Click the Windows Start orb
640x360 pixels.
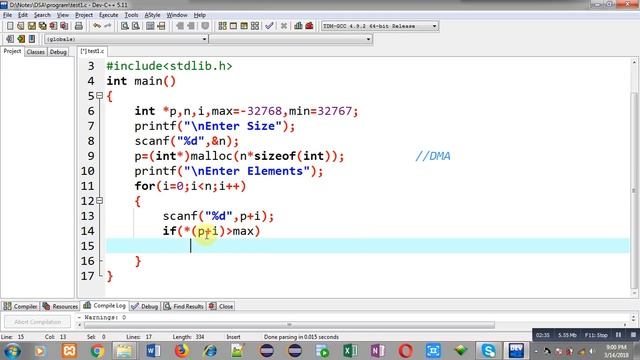tap(12, 351)
